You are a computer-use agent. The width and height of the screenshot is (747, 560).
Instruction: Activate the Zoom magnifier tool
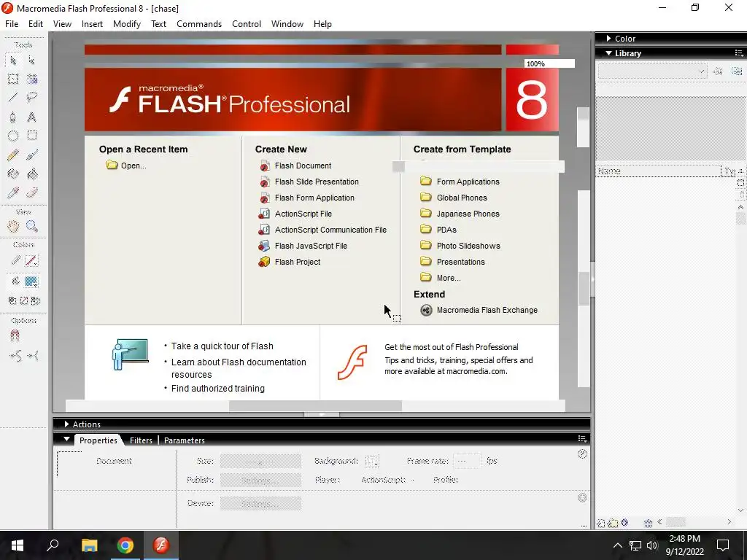(32, 226)
